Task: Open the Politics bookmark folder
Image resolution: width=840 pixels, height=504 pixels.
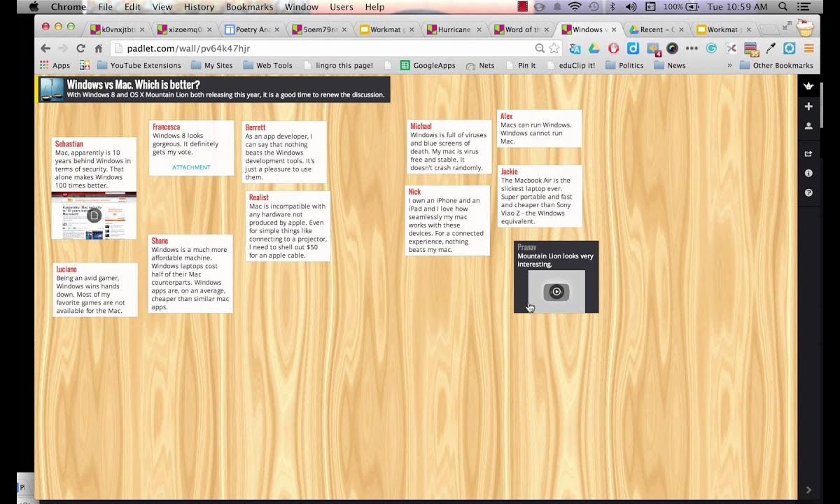Action: click(624, 65)
